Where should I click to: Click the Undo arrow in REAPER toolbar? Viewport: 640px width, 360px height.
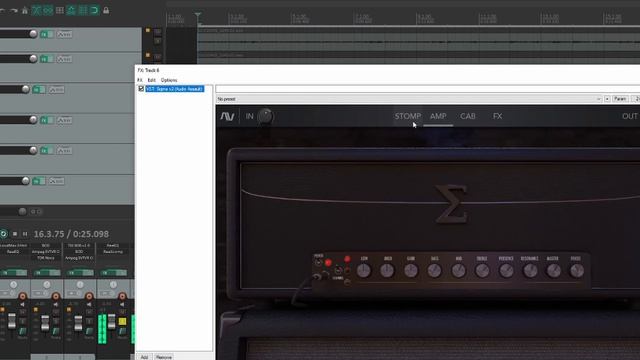pyautogui.click(x=2, y=11)
